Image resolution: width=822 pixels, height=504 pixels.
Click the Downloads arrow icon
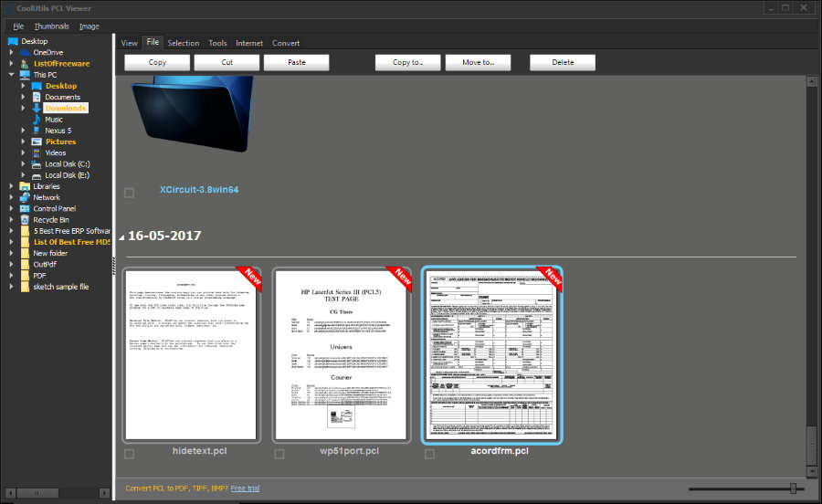pos(37,108)
